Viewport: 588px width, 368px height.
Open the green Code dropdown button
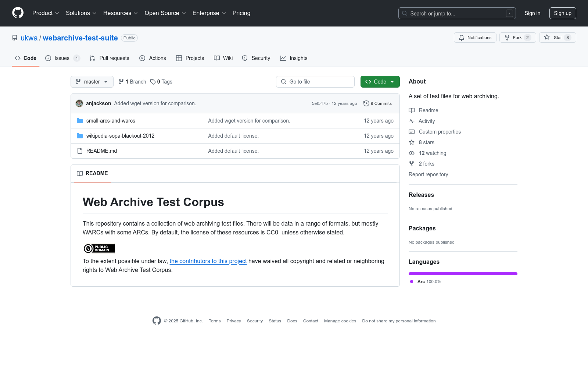[380, 82]
